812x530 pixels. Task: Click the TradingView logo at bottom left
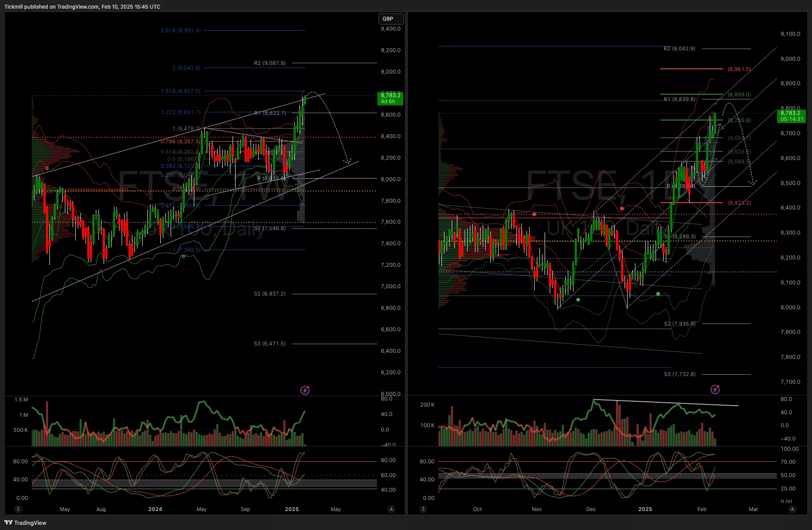point(25,523)
